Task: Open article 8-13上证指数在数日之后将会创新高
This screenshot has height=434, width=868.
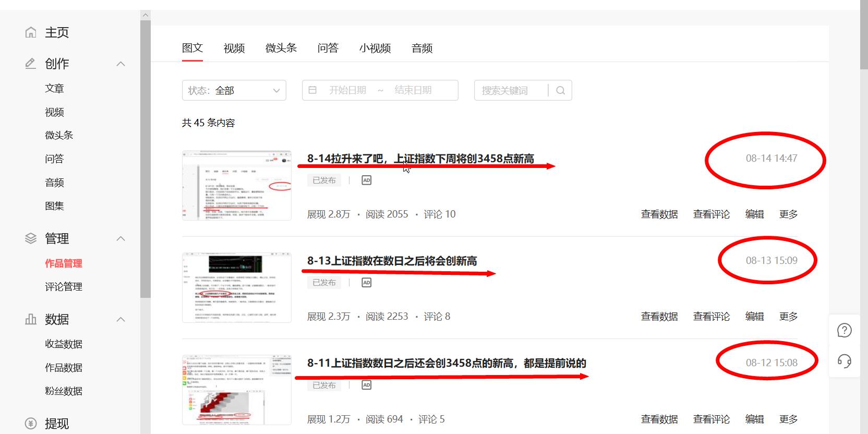Action: tap(392, 261)
